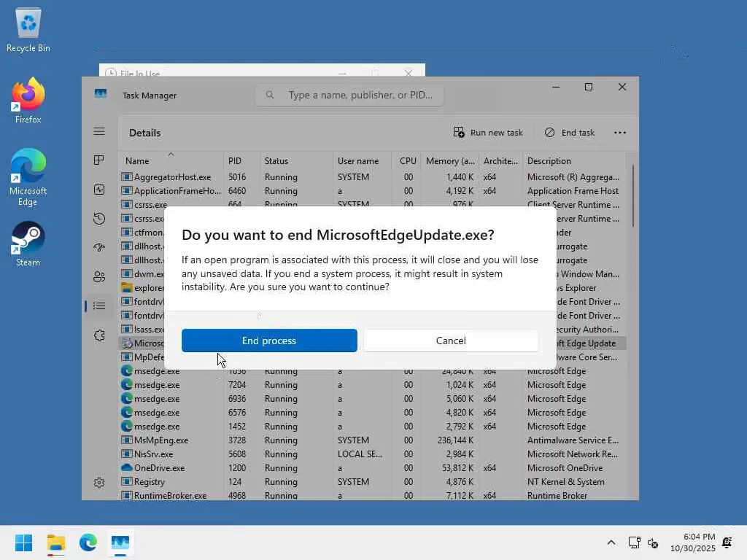Select msedge.exe row with PID 7204
747x560 pixels.
[373, 385]
